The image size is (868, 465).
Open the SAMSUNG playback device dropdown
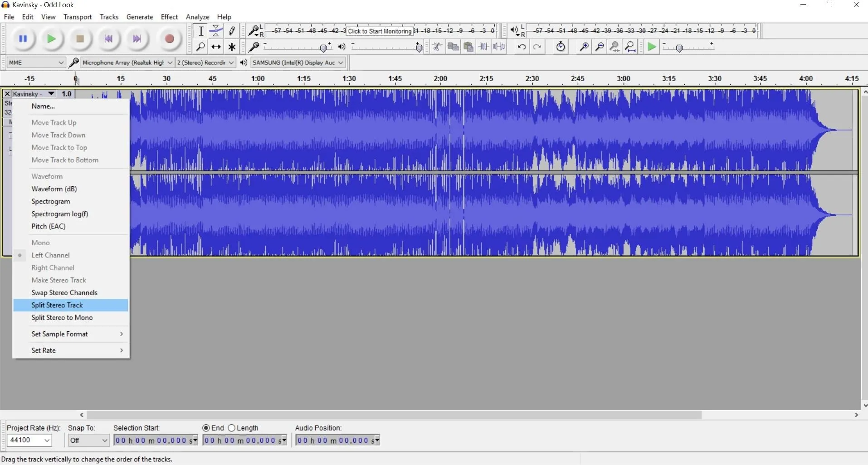coord(298,63)
